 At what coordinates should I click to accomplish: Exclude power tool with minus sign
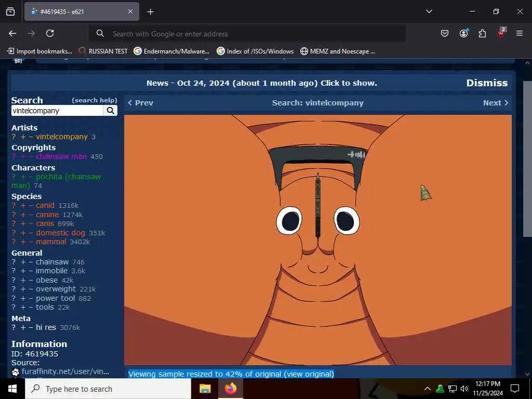tap(31, 298)
